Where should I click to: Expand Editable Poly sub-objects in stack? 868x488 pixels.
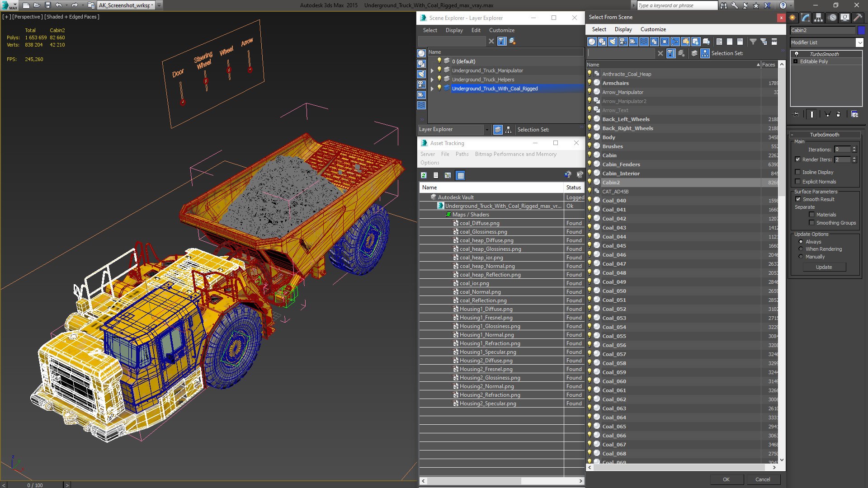[x=796, y=61]
